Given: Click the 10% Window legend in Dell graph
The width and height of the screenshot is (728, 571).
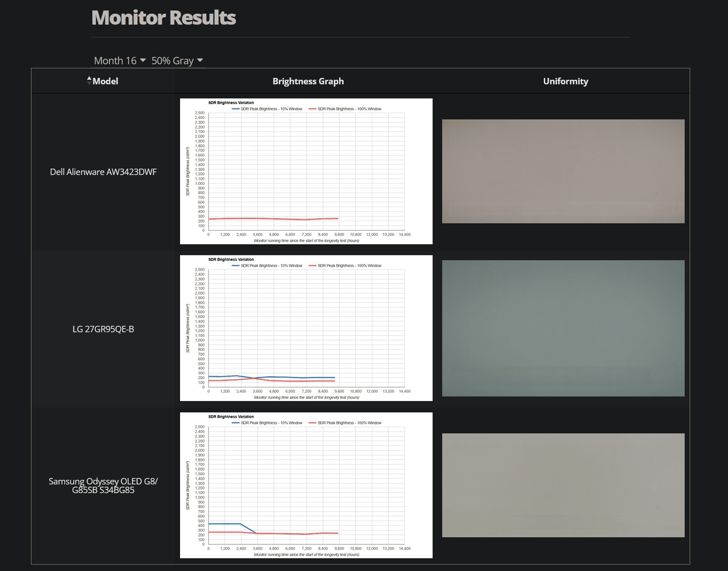Looking at the screenshot, I should click(x=267, y=109).
